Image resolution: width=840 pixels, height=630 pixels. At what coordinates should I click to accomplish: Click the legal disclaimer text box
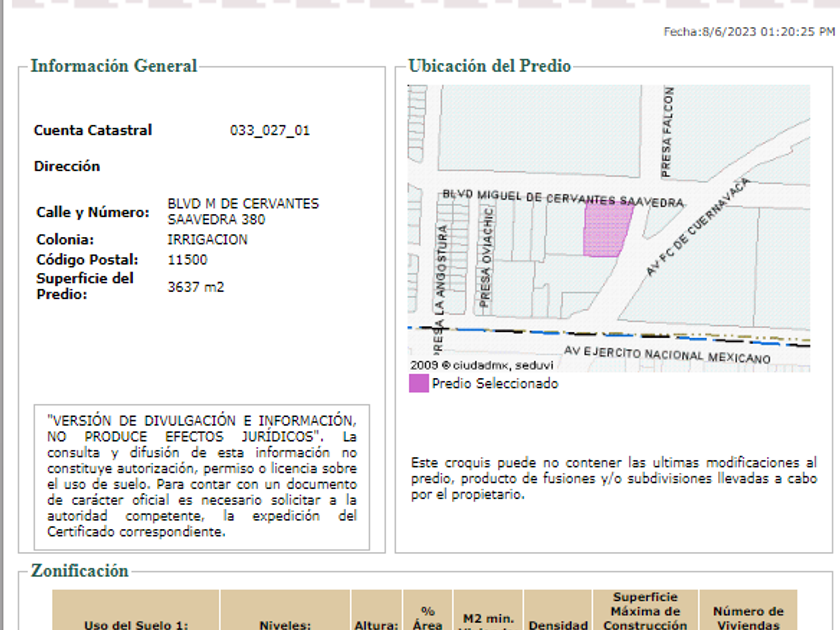pos(201,476)
